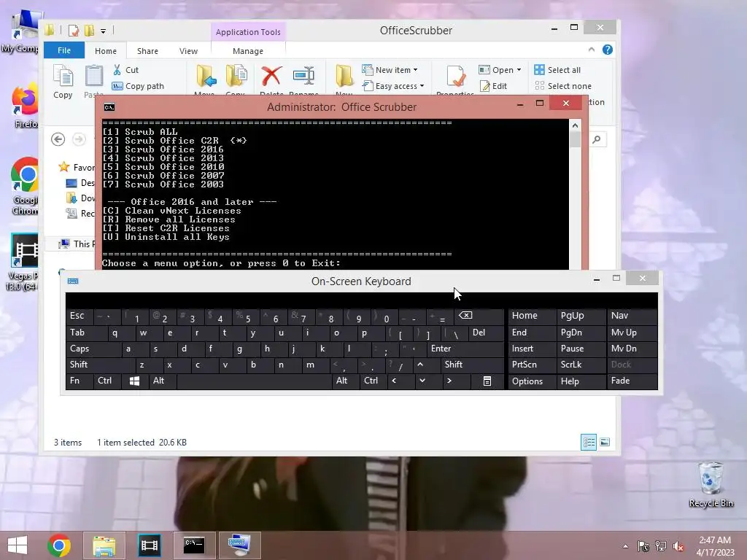Click the Copy icon in Explorer ribbon
Screen dimensions: 747x560
tap(63, 82)
